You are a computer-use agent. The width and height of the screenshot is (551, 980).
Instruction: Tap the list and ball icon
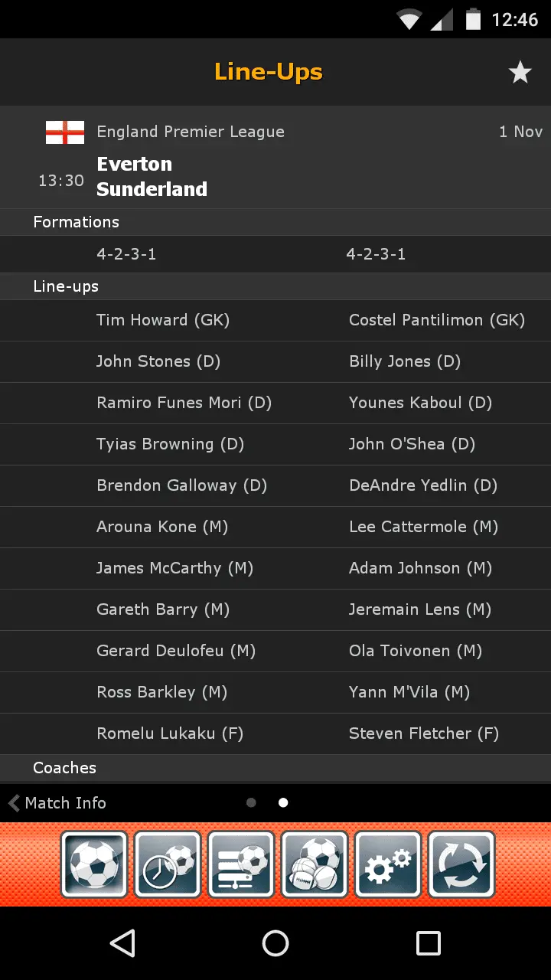tap(241, 864)
